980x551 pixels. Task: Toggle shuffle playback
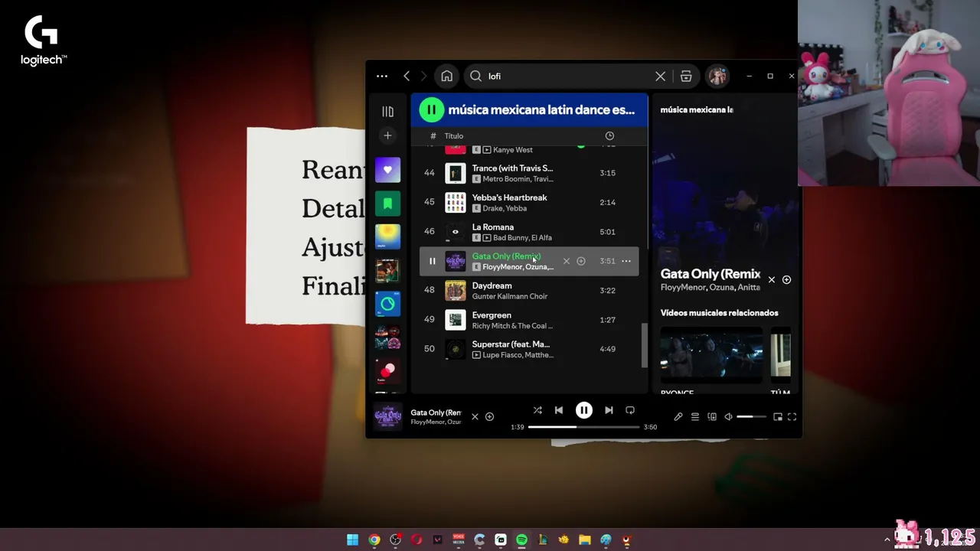click(x=537, y=411)
